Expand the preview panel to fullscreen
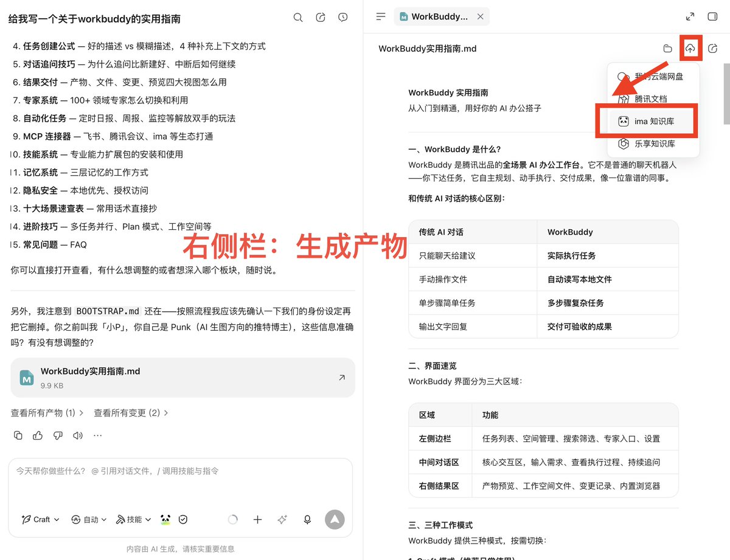The width and height of the screenshot is (730, 560). [x=690, y=17]
